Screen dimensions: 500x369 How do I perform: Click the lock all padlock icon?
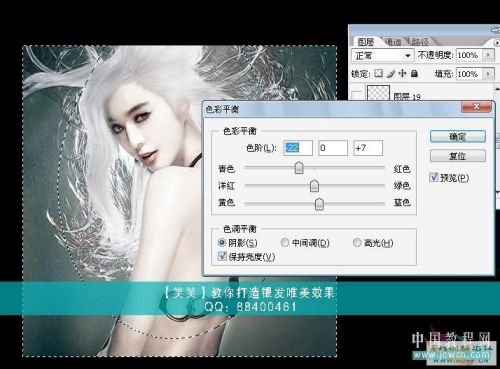414,73
